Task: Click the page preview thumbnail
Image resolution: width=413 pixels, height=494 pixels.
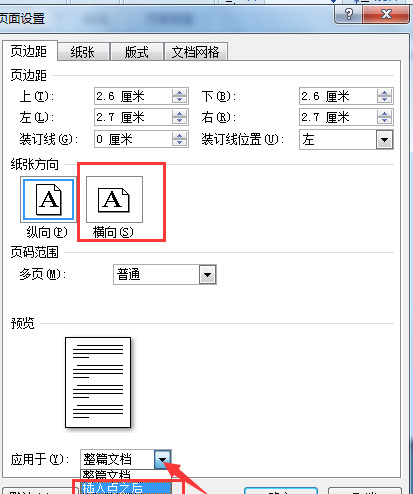Action: click(x=98, y=382)
